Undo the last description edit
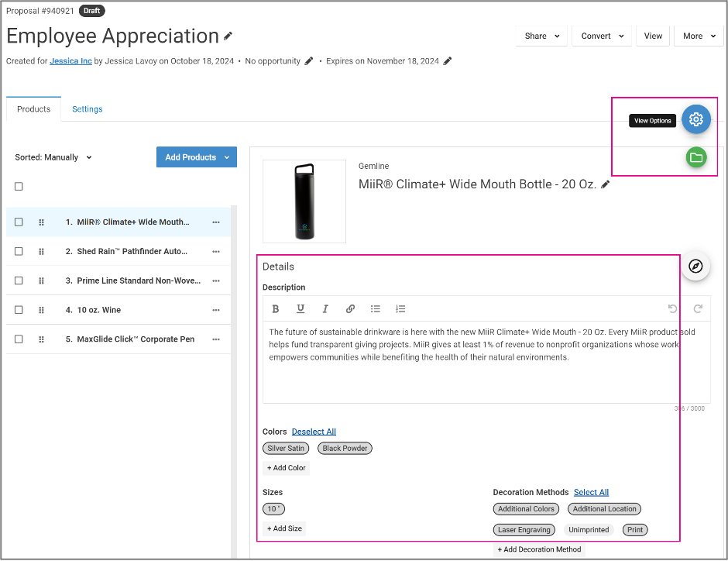 pyautogui.click(x=672, y=309)
